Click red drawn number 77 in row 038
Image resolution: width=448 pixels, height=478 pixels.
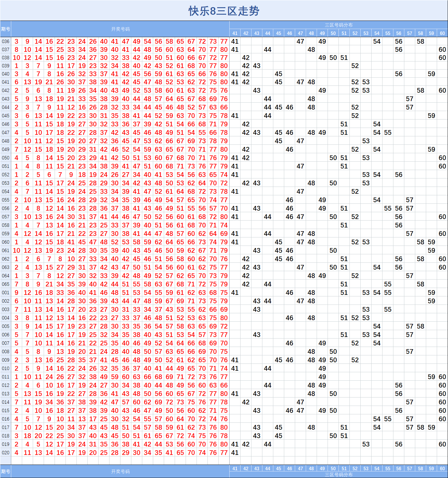pos(224,58)
